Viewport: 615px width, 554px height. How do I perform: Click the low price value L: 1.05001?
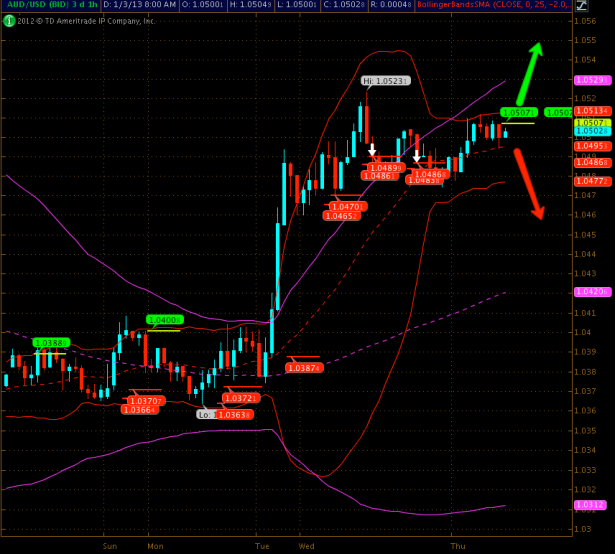pyautogui.click(x=298, y=5)
